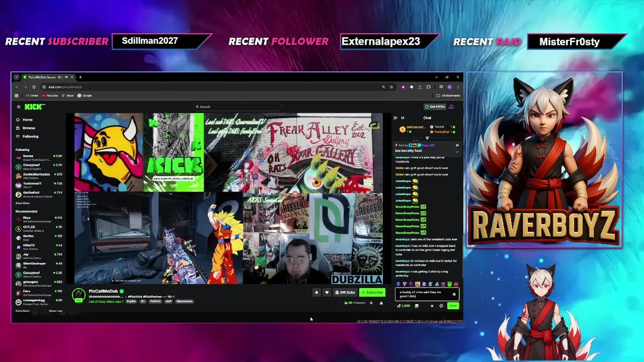644x362 pixels.
Task: Click the PlzCallMeDub channel avatar
Action: [78, 295]
